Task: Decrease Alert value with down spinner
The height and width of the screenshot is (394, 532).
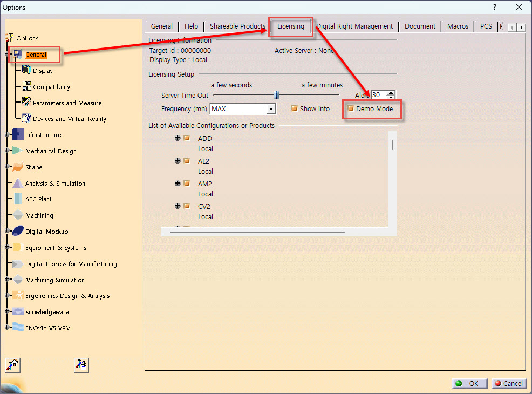Action: (x=391, y=97)
